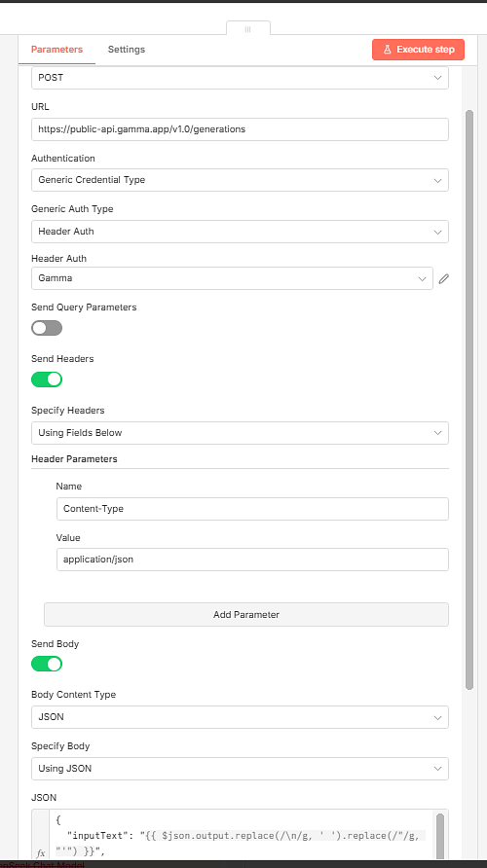Open the POST method dropdown

240,78
